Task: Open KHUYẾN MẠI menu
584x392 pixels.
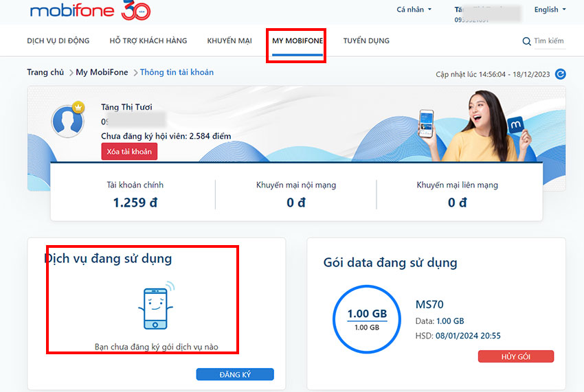Action: click(229, 41)
